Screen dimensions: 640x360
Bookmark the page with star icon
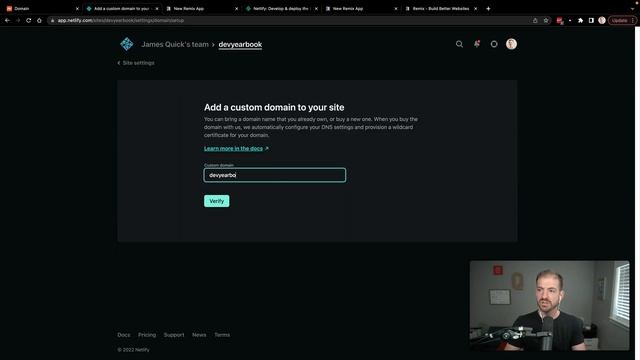546,20
